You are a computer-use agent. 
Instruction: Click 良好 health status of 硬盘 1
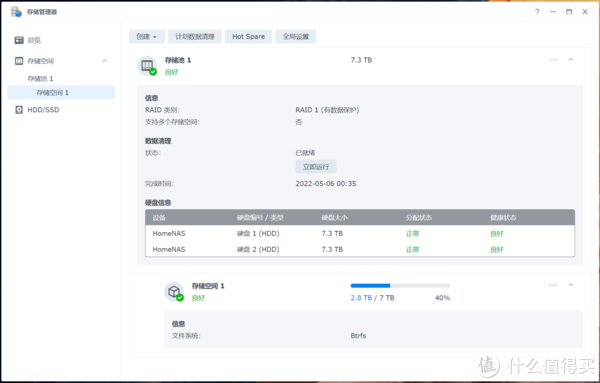[497, 233]
